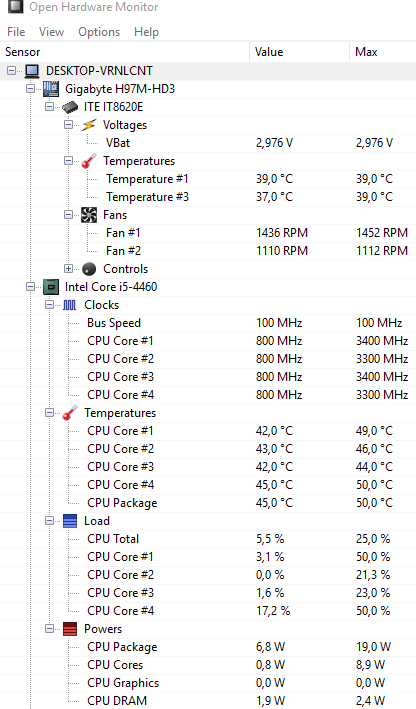
Task: Click the gray Controls knob icon
Action: tap(89, 269)
